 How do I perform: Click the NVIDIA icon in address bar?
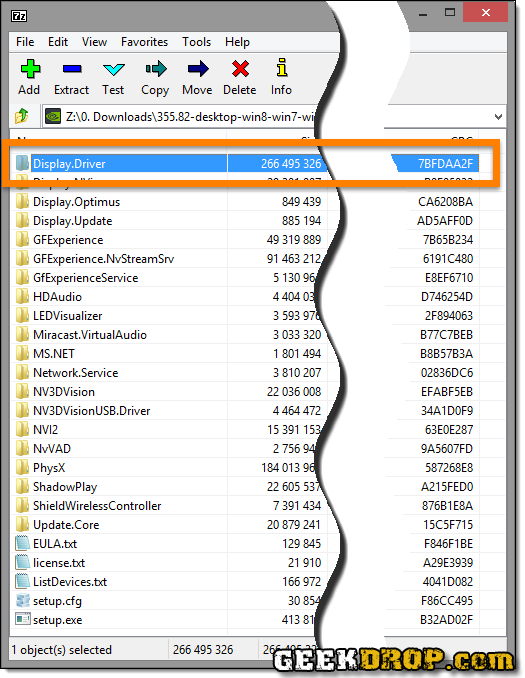53,116
